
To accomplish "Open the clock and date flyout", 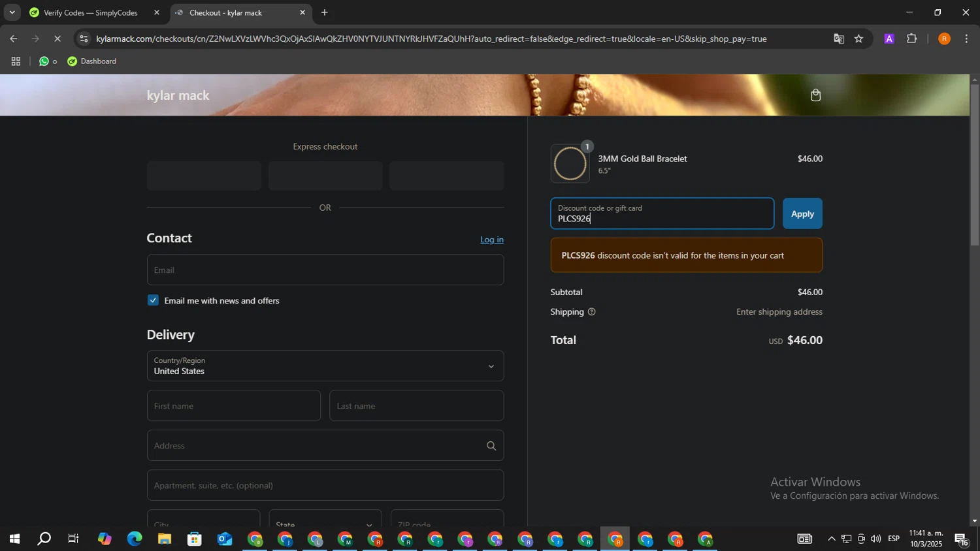I will click(x=926, y=539).
